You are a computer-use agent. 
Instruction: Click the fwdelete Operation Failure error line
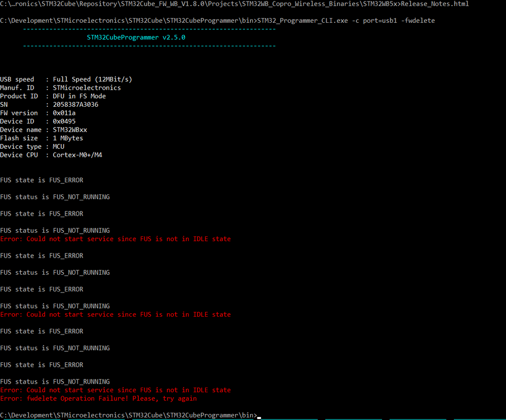pyautogui.click(x=98, y=398)
